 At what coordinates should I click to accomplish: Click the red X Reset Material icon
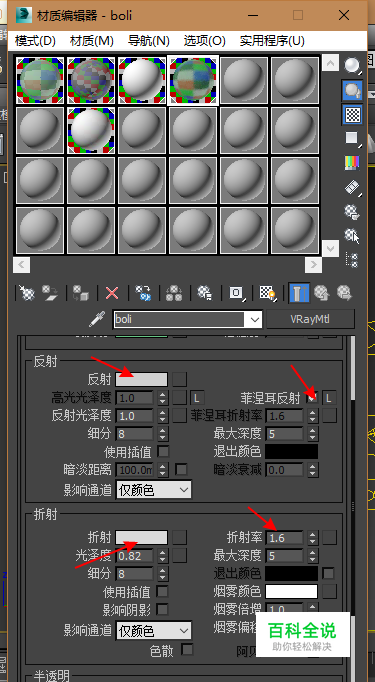click(112, 293)
